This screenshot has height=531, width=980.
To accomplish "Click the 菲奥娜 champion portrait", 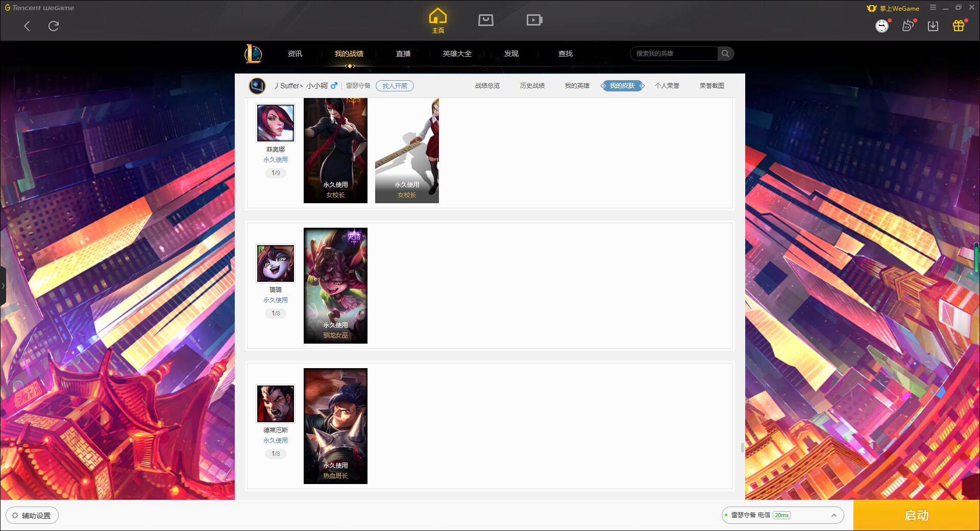I will point(275,123).
